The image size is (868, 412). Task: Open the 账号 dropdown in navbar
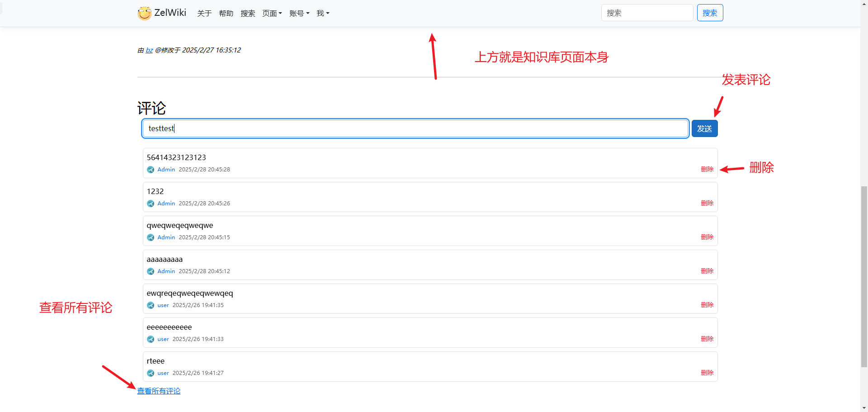click(x=299, y=14)
